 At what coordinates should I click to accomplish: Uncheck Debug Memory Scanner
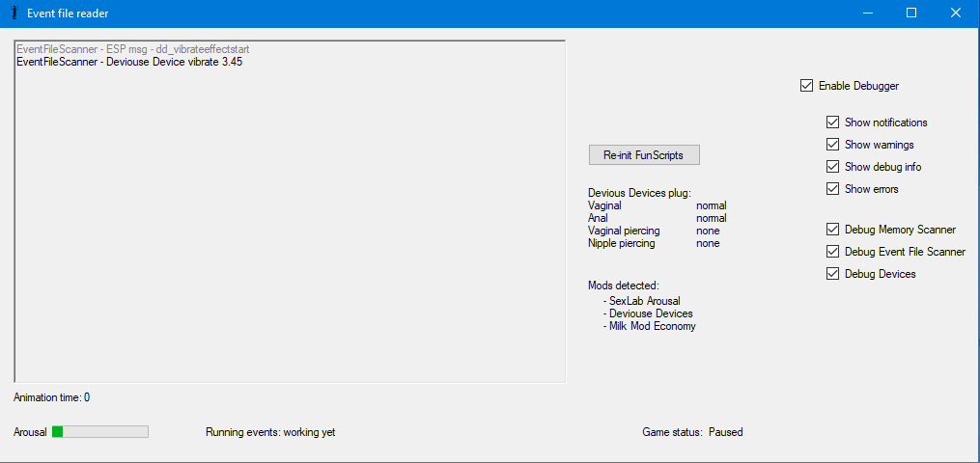click(x=832, y=230)
